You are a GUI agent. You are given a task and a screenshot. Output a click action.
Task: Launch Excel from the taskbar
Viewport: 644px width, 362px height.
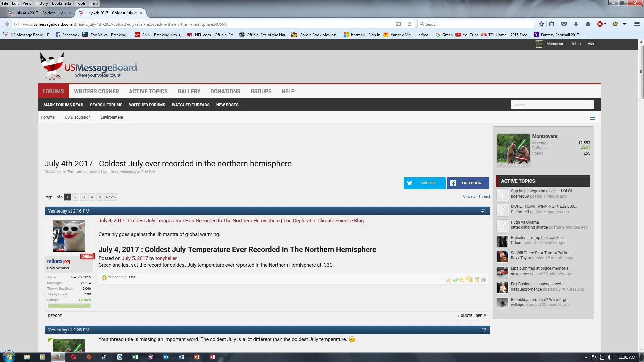[x=135, y=357]
